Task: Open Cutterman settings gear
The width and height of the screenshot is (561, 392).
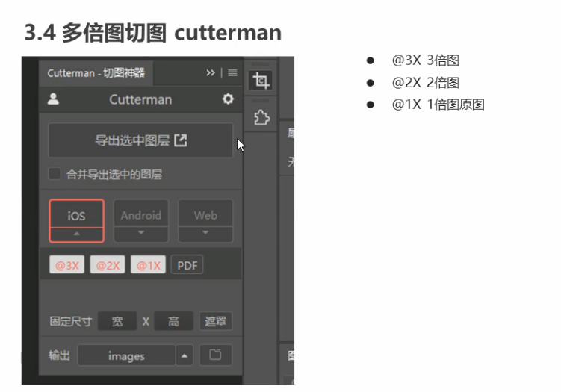Action: pos(228,99)
